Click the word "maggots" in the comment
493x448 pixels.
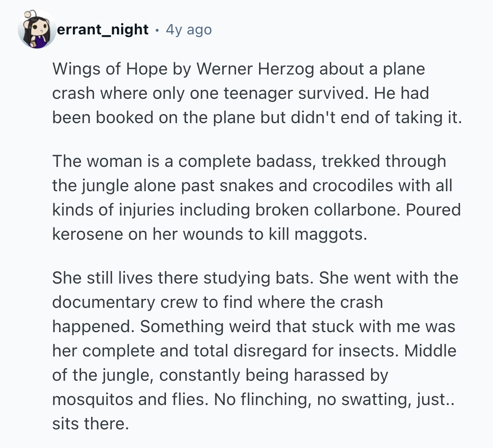click(x=331, y=234)
